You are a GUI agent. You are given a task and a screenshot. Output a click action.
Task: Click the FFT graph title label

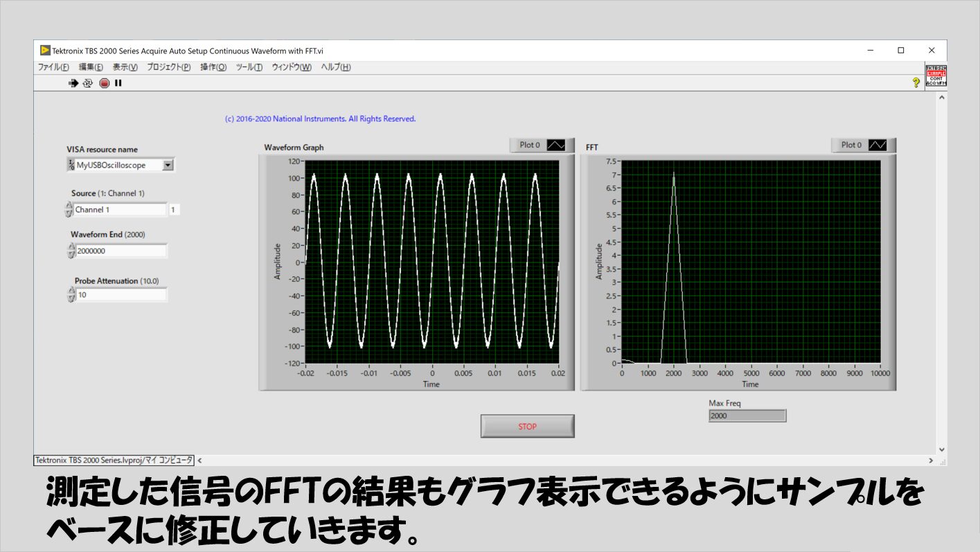(592, 148)
